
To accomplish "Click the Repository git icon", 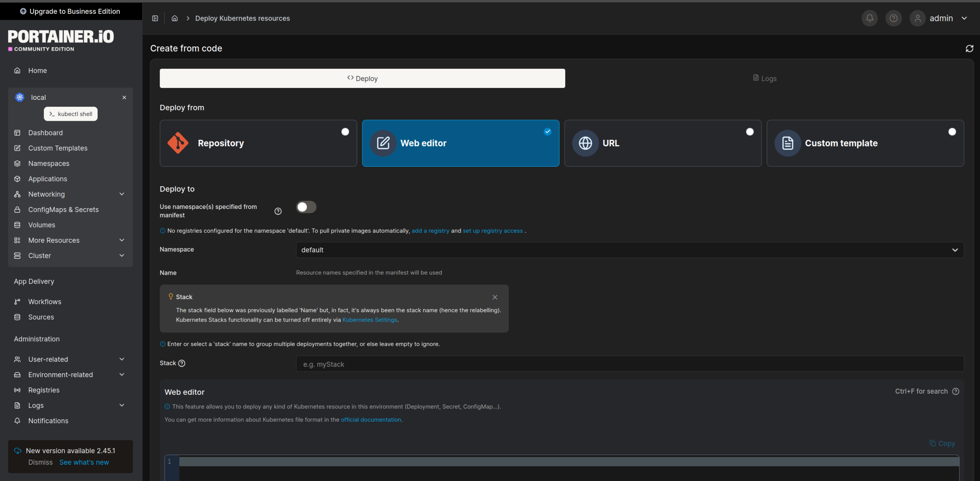I will pyautogui.click(x=178, y=143).
